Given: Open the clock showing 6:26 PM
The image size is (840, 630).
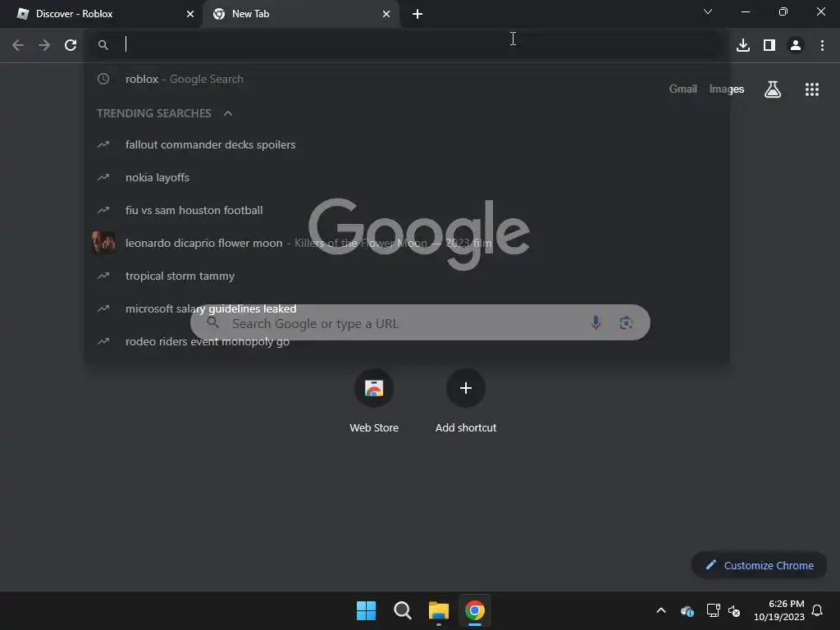Looking at the screenshot, I should [x=779, y=610].
